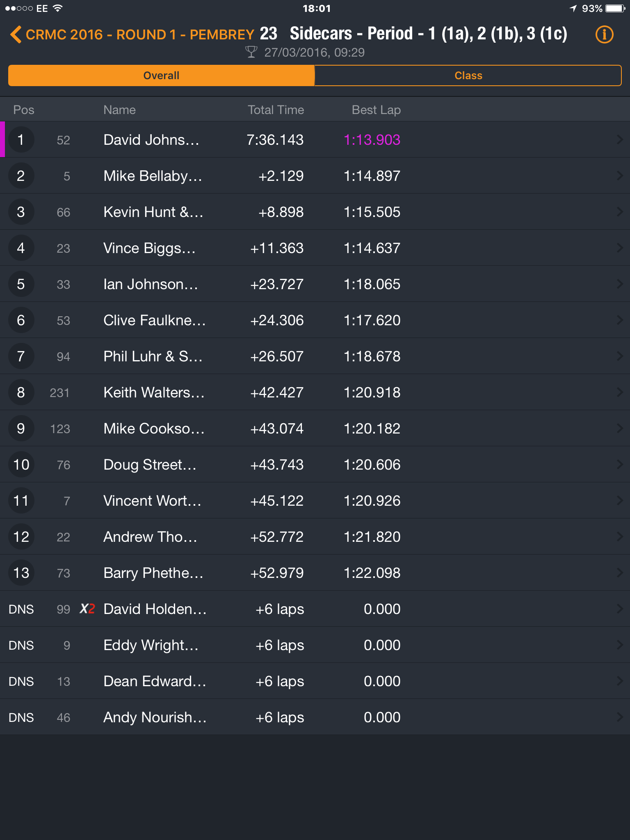
Task: Go back to CRMC 2016 - Round 1 - Pembrey
Action: click(x=140, y=34)
